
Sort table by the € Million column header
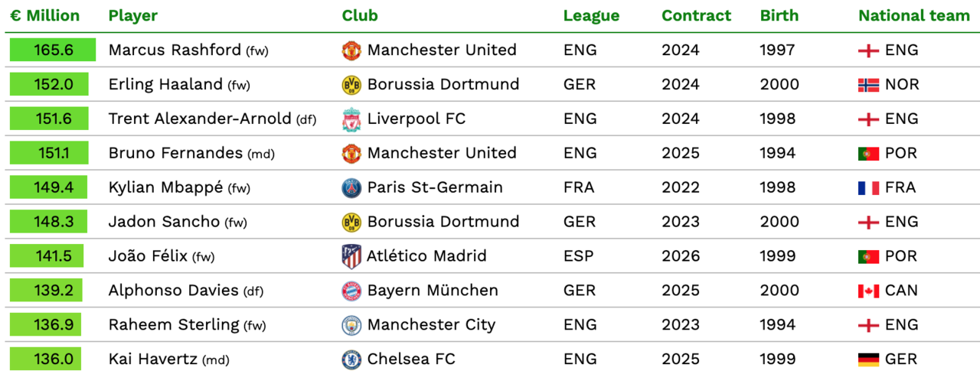pos(45,15)
